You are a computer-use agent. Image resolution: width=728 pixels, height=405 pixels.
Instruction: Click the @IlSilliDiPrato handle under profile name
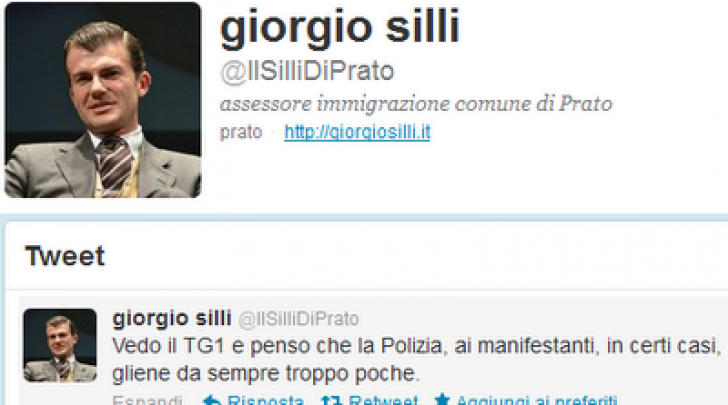tap(307, 72)
